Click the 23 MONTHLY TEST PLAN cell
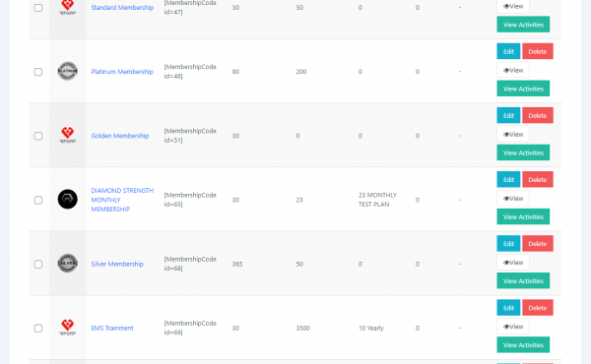This screenshot has height=364, width=591. coord(377,200)
